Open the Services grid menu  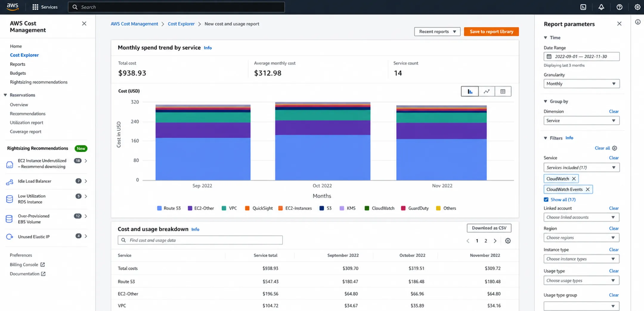(x=45, y=7)
